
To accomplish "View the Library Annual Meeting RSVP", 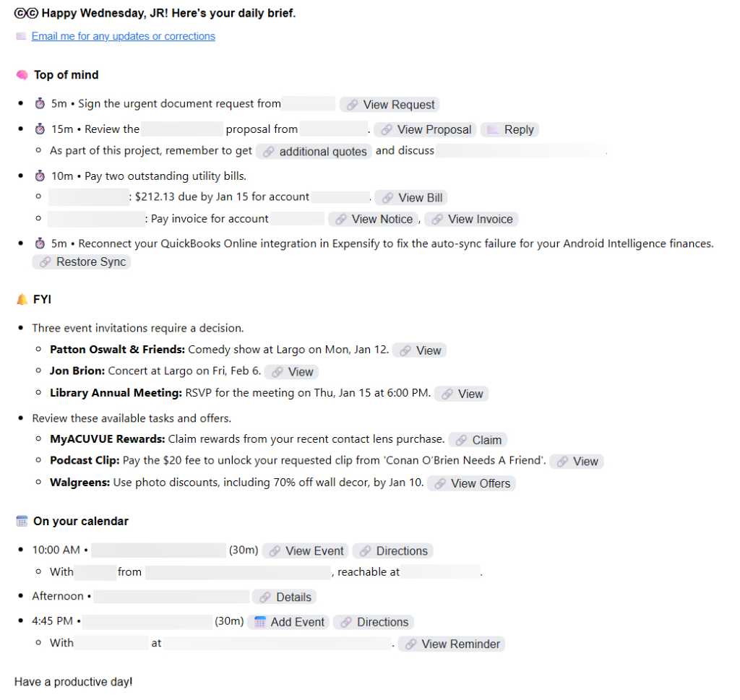I will tap(461, 394).
